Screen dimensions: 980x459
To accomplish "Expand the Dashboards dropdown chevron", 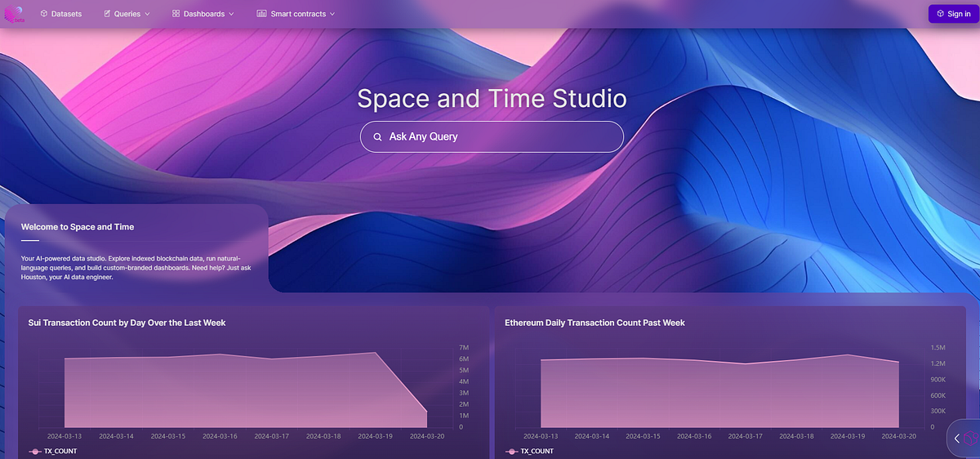I will [x=231, y=14].
